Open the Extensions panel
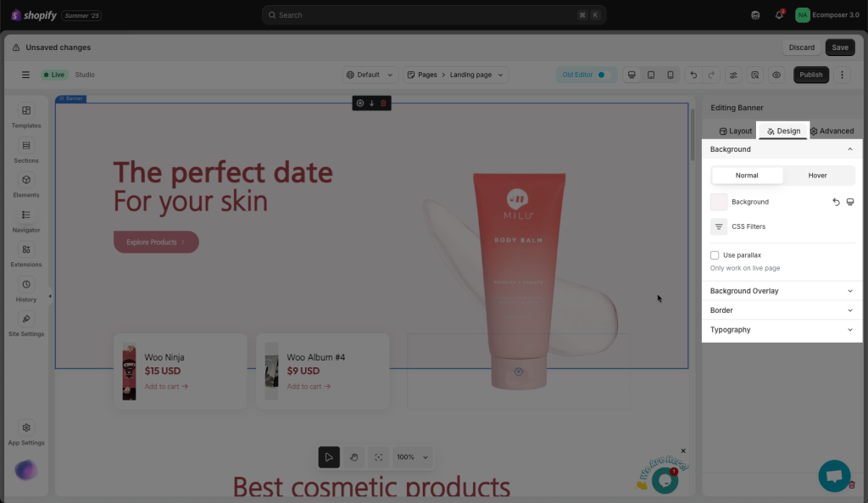This screenshot has width=868, height=503. pyautogui.click(x=26, y=255)
